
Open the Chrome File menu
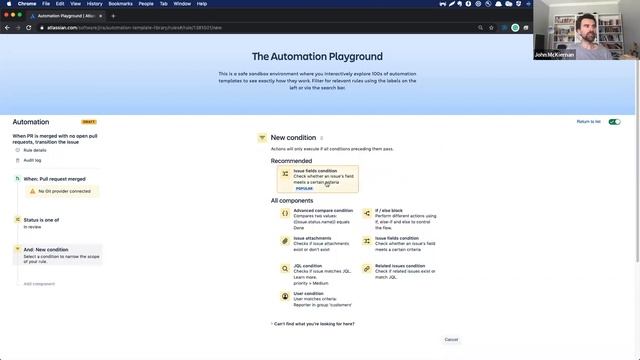46,4
